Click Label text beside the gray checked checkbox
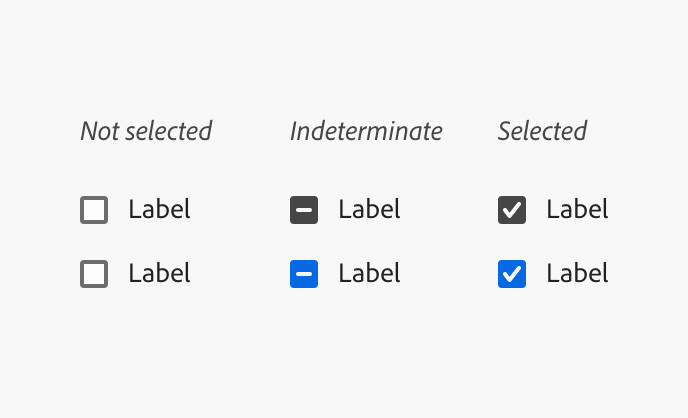 (577, 210)
